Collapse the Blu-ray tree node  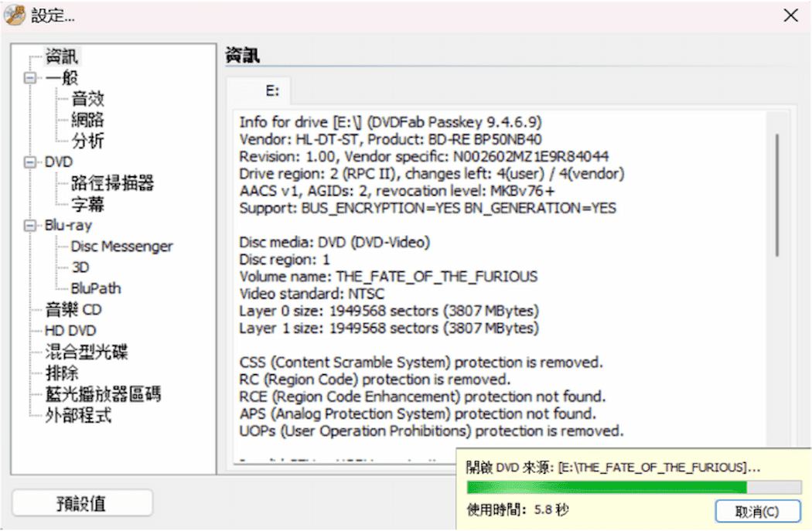(x=31, y=225)
